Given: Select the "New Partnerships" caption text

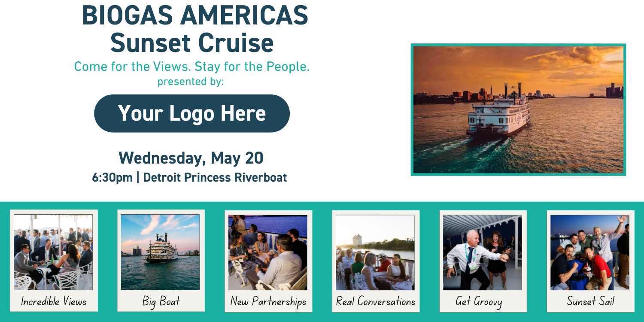Looking at the screenshot, I should [268, 301].
